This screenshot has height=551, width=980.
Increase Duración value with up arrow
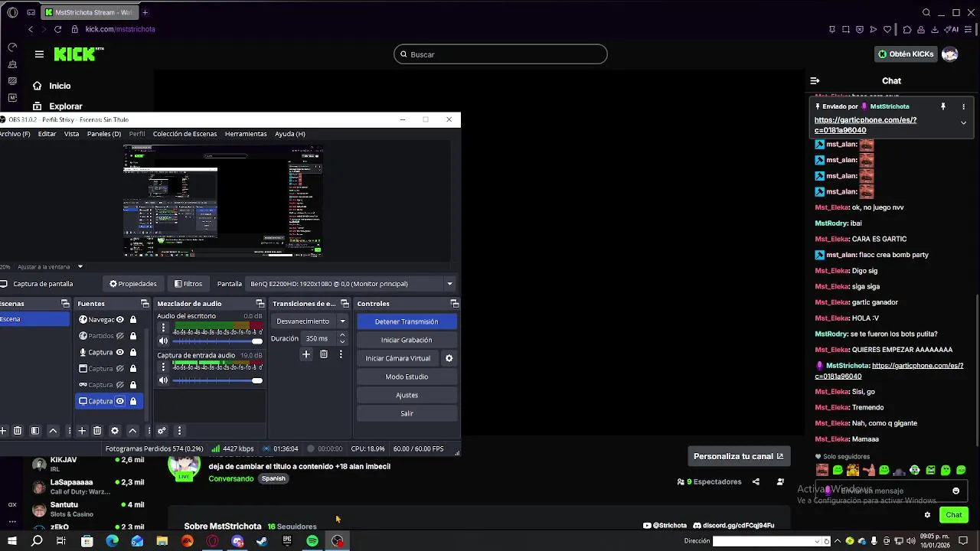coord(341,335)
